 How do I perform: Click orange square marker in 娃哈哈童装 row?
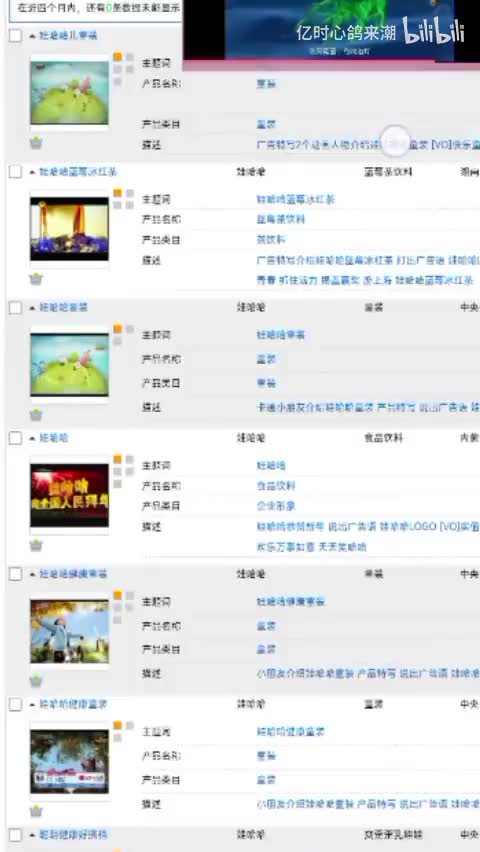tap(117, 329)
